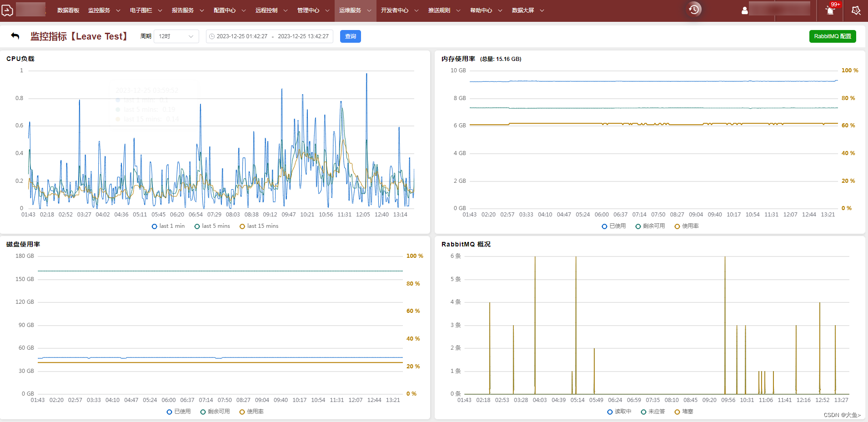Click the end date 2023-12-25 13:42:27

303,36
